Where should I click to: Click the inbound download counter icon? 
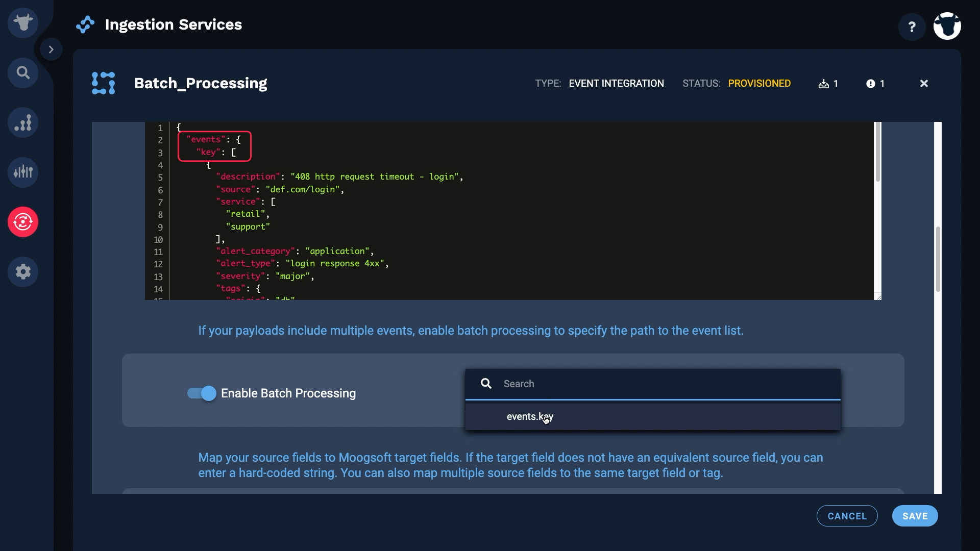823,84
